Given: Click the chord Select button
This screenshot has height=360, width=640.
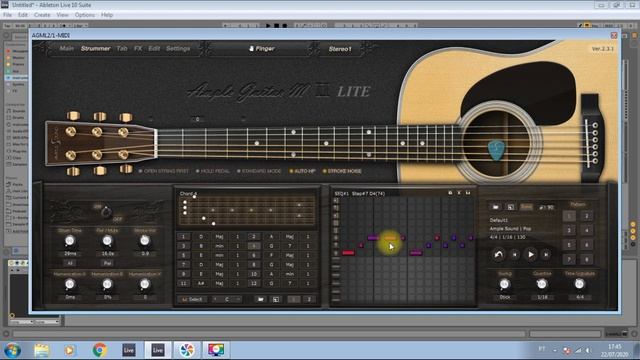Looking at the screenshot, I should pos(192,299).
